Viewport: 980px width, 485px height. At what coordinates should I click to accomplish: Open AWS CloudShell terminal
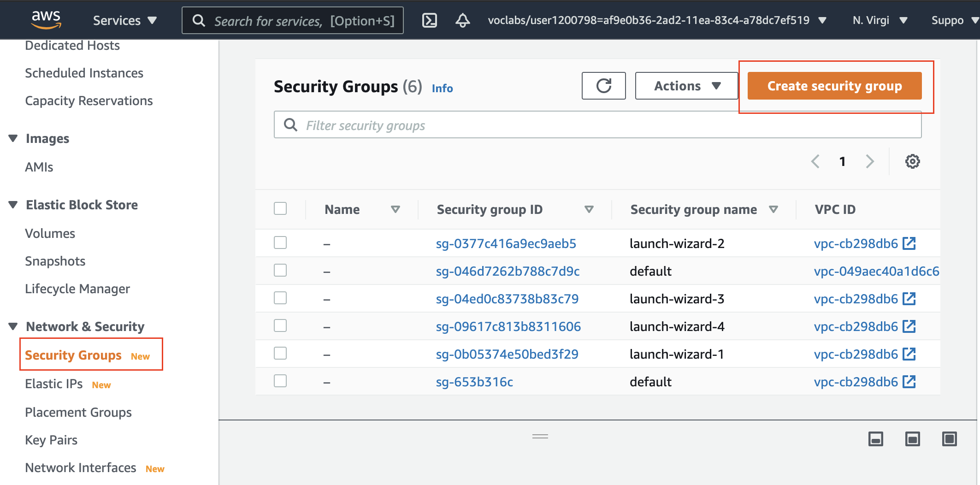click(x=429, y=20)
